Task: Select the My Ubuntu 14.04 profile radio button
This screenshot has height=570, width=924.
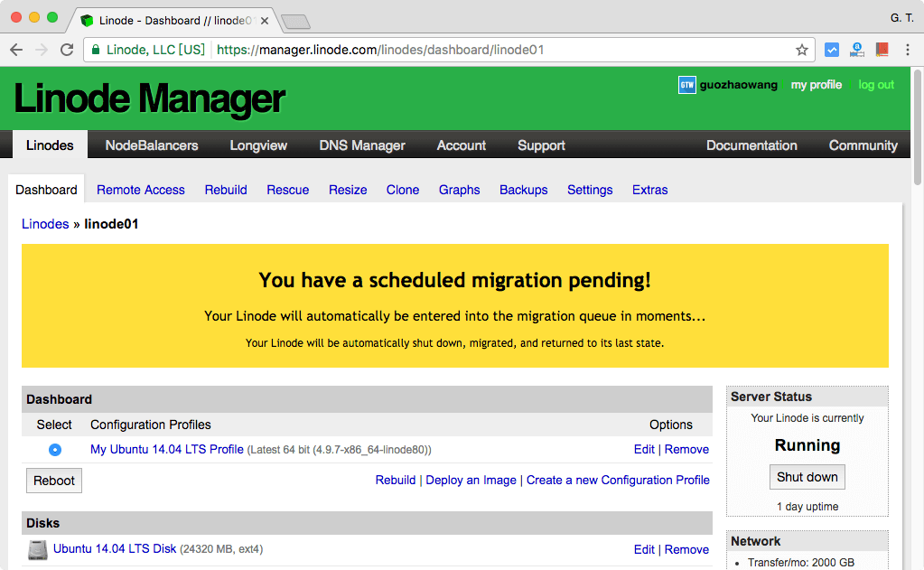Action: click(x=55, y=450)
